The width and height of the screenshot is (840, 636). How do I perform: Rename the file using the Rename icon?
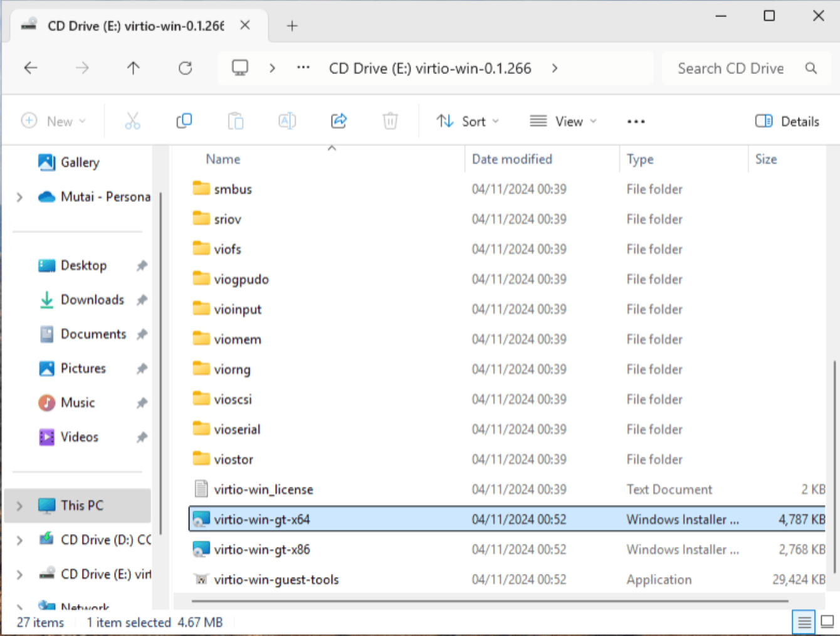(286, 120)
